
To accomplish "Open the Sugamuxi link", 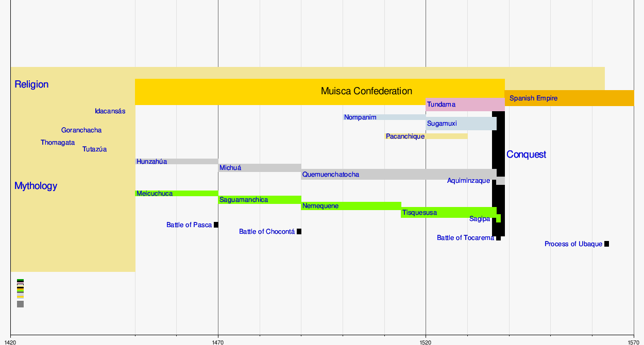I will click(x=442, y=124).
